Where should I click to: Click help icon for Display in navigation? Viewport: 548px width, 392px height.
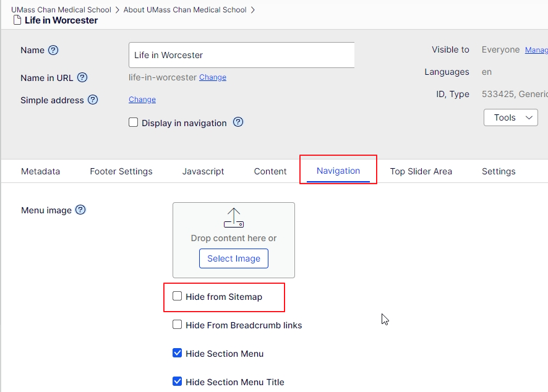[x=238, y=122]
